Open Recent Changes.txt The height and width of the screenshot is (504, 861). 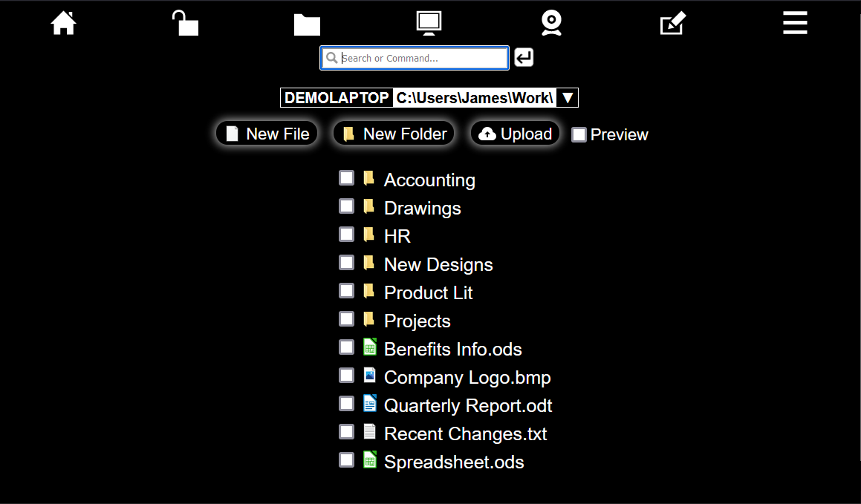point(465,433)
